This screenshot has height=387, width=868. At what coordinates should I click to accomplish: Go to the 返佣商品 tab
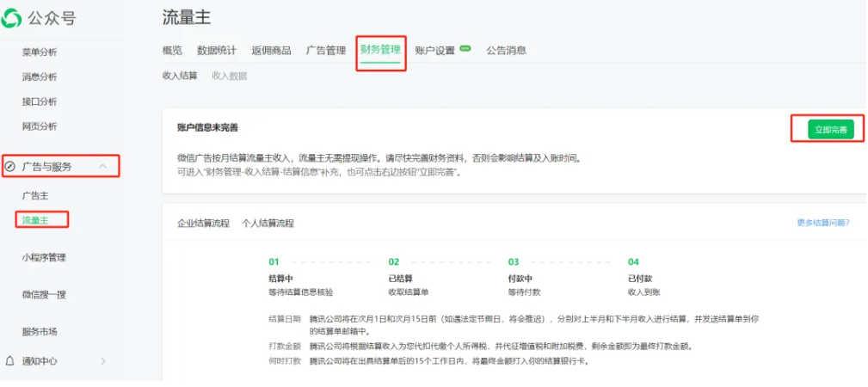[x=271, y=50]
